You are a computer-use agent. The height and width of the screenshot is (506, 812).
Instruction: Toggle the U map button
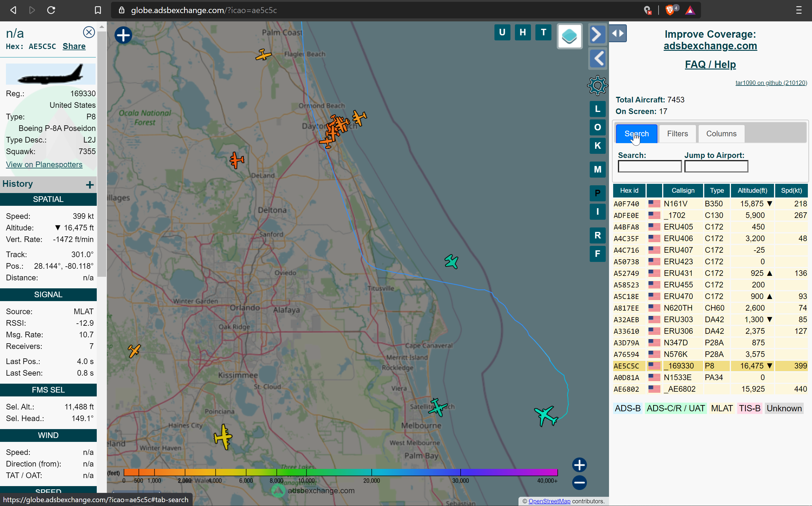(502, 32)
